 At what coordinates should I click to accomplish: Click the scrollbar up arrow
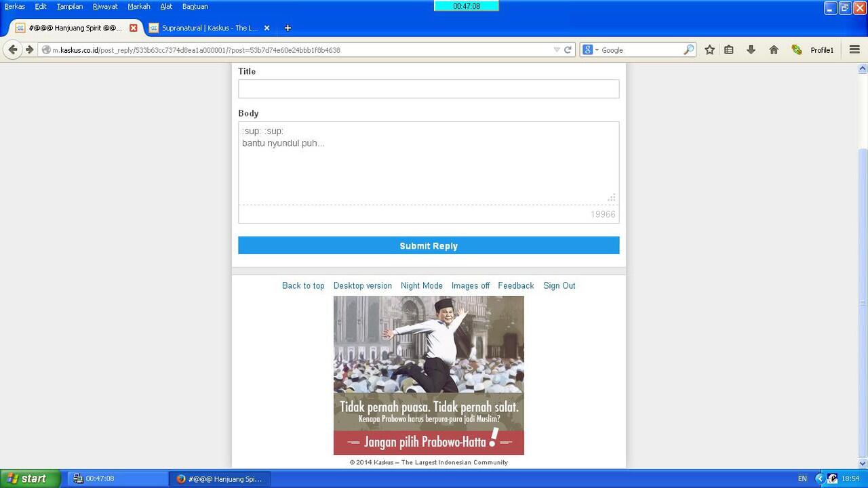[x=863, y=68]
